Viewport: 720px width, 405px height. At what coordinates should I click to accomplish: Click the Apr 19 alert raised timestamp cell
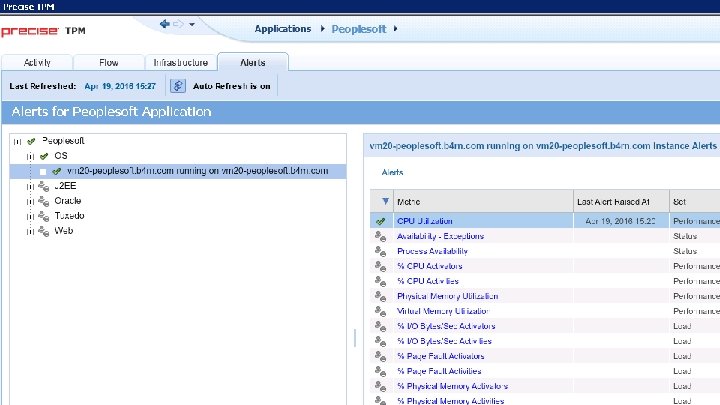(x=621, y=221)
